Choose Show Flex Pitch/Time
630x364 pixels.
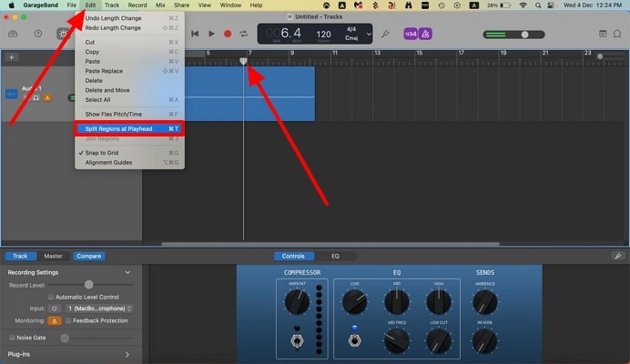(x=129, y=115)
